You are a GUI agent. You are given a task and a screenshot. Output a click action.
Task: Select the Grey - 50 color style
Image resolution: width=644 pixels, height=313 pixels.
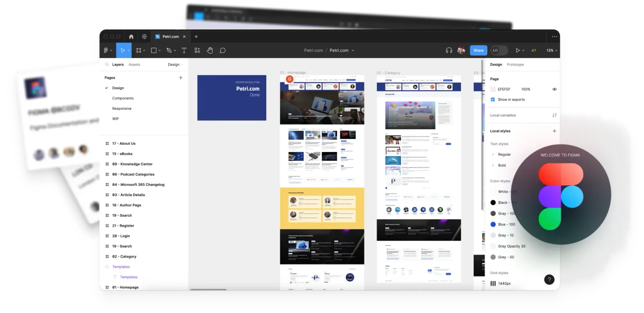click(x=502, y=257)
